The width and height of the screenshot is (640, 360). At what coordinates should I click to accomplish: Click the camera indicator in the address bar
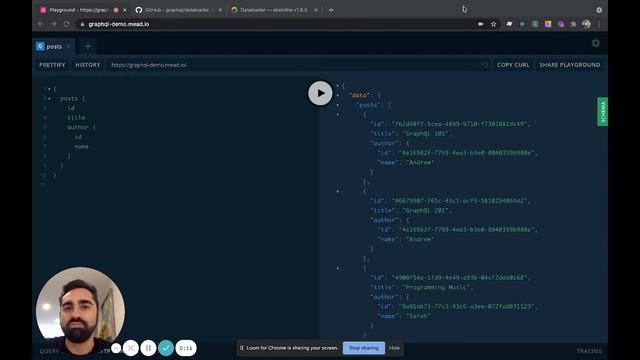tap(481, 24)
